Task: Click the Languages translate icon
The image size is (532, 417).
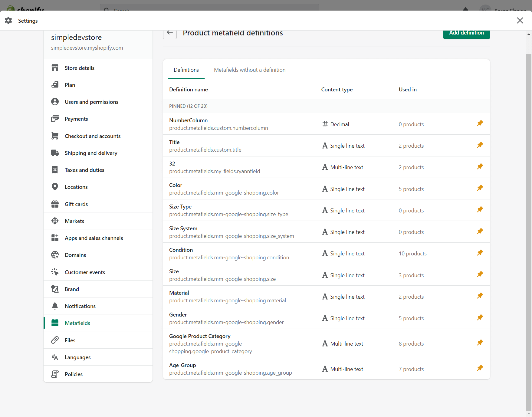Action: tap(55, 357)
